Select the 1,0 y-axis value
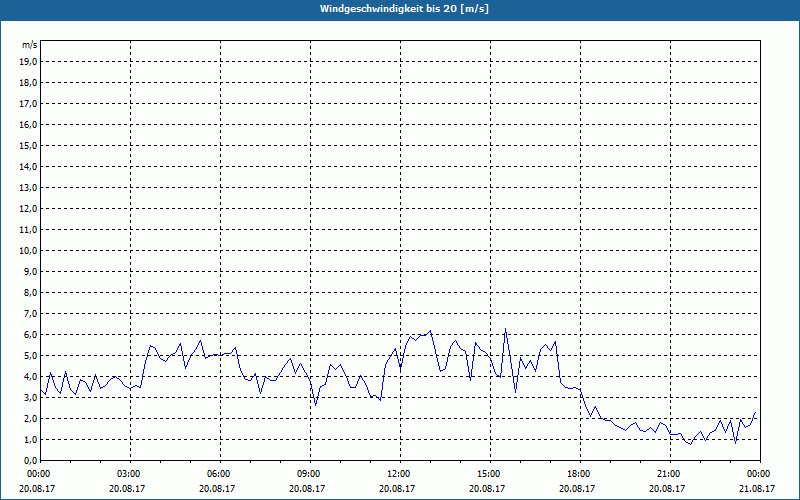 pyautogui.click(x=30, y=439)
